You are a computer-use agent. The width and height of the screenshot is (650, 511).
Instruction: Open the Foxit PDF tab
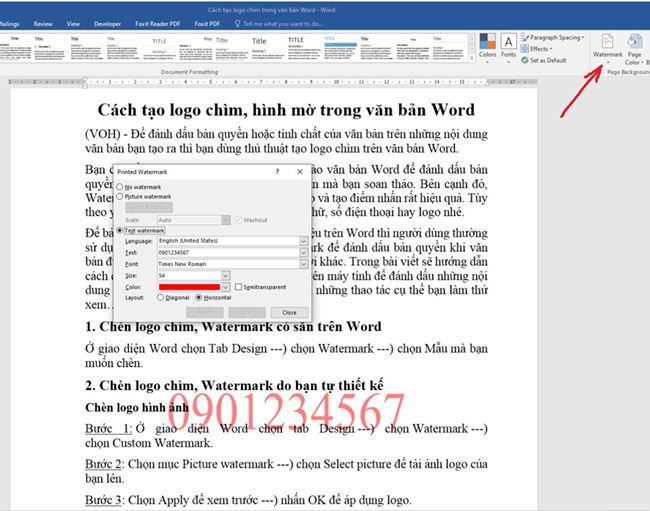coord(207,24)
